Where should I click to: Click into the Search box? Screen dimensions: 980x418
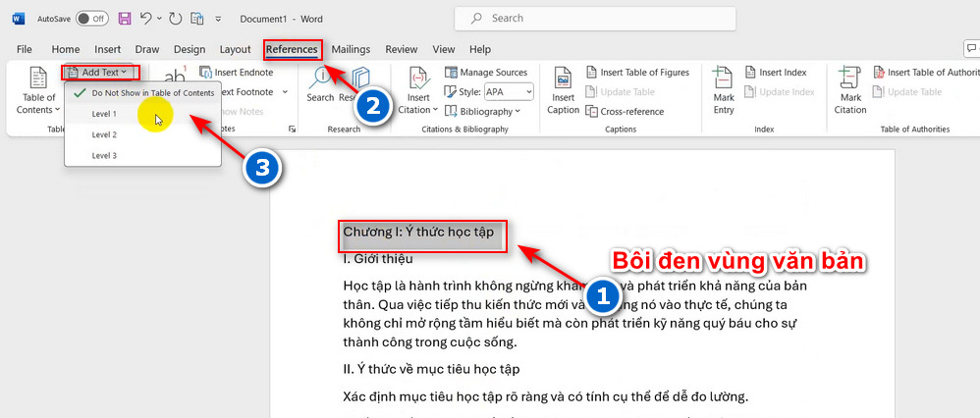coord(595,19)
